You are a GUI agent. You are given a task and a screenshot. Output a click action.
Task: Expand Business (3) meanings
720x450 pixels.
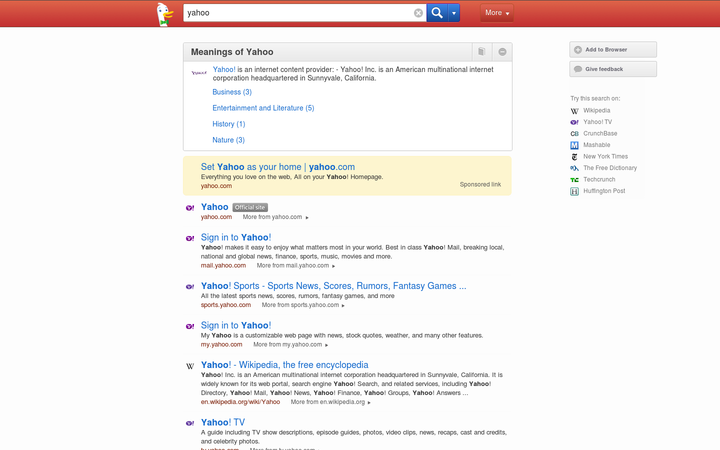[232, 92]
